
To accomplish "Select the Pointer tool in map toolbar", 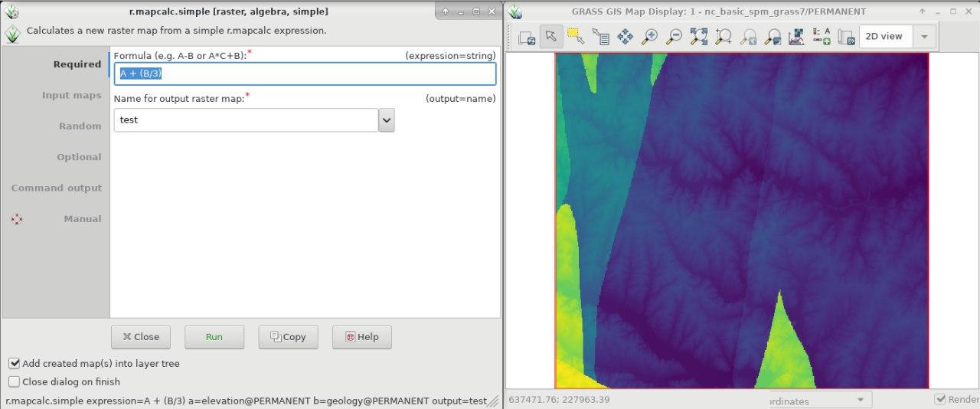I will 551,37.
